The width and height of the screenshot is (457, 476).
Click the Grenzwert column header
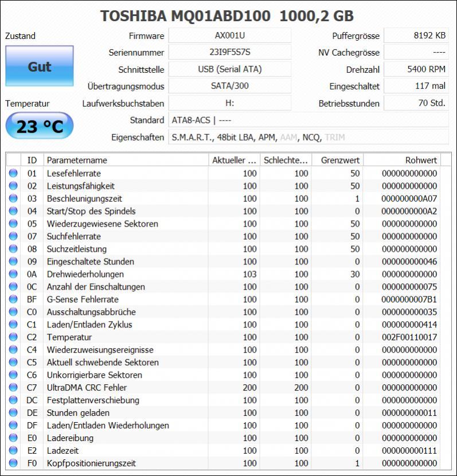pos(337,160)
